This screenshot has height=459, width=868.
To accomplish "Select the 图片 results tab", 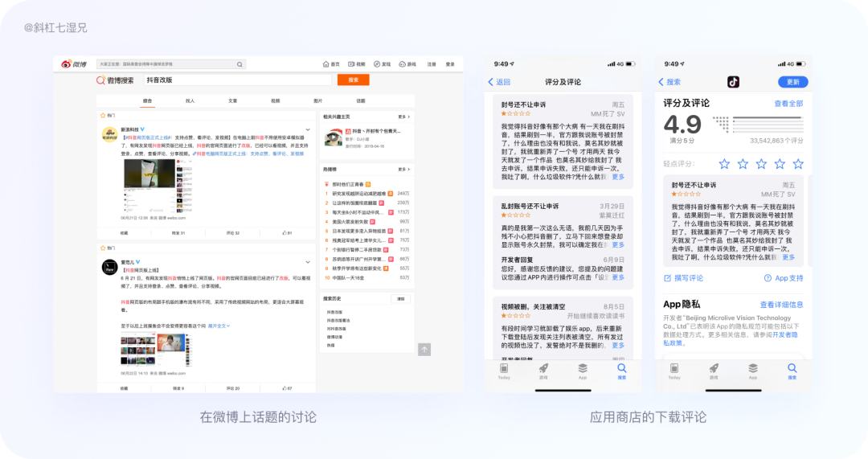I will 317,100.
